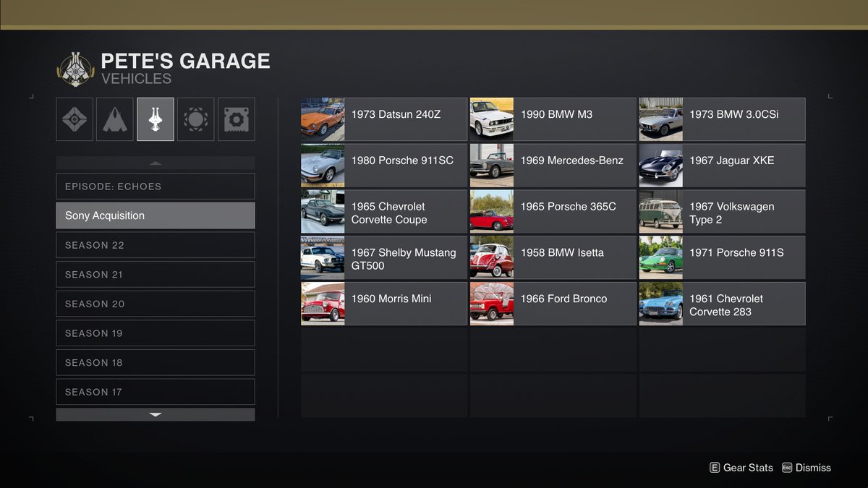Click the Esc key Dismiss icon

click(787, 468)
